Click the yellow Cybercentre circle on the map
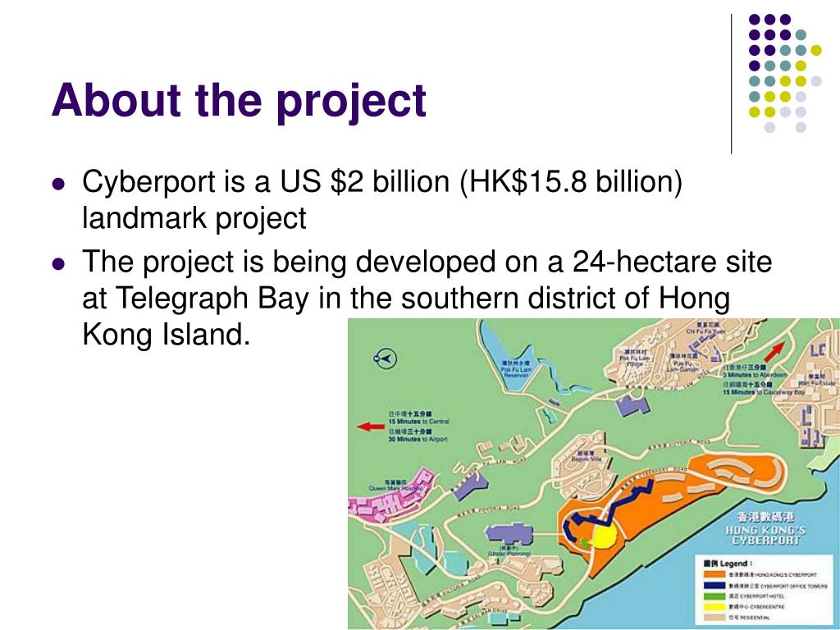The height and width of the screenshot is (630, 840). pos(606,536)
